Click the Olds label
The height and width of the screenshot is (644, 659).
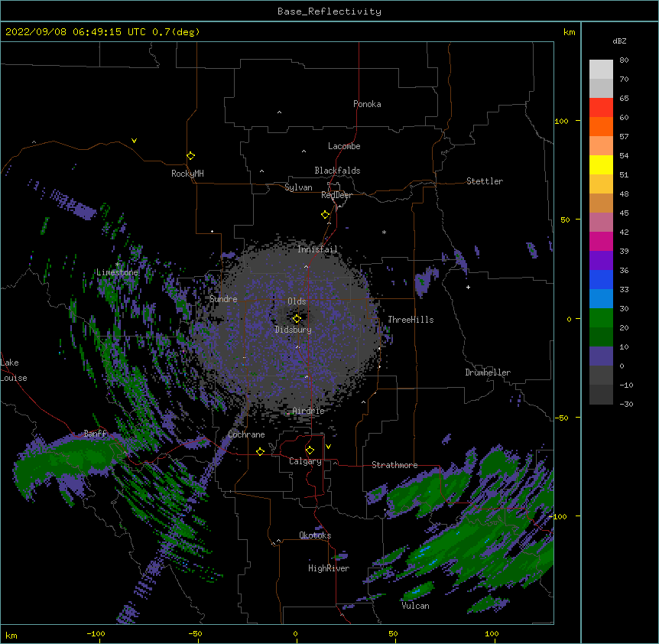tap(297, 301)
